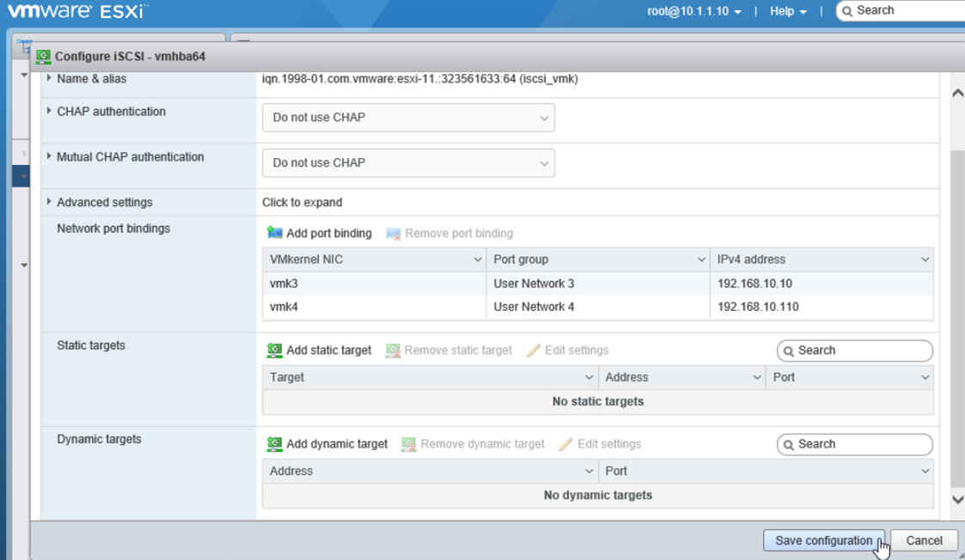Viewport: 965px width, 560px height.
Task: Open the dynamic targets Address column menu arrow
Action: click(589, 472)
